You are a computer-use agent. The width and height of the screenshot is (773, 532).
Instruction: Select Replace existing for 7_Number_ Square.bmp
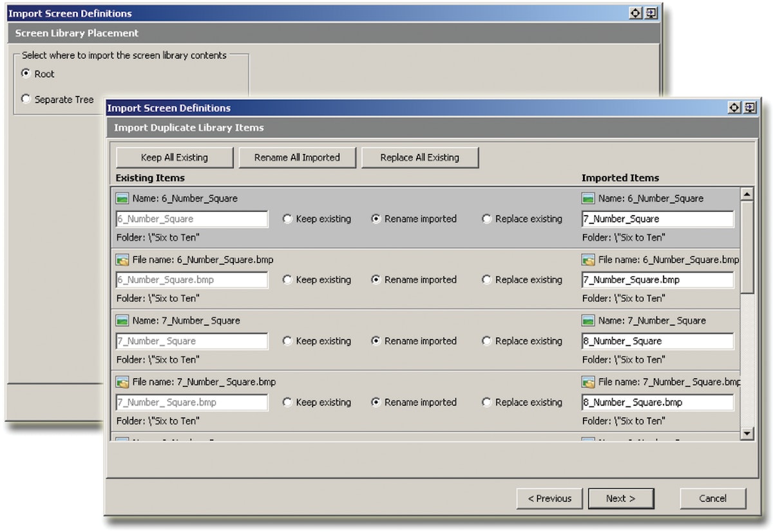tap(487, 403)
